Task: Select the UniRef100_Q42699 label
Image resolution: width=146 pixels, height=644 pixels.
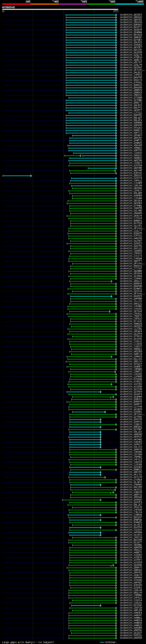Action: [131, 53]
